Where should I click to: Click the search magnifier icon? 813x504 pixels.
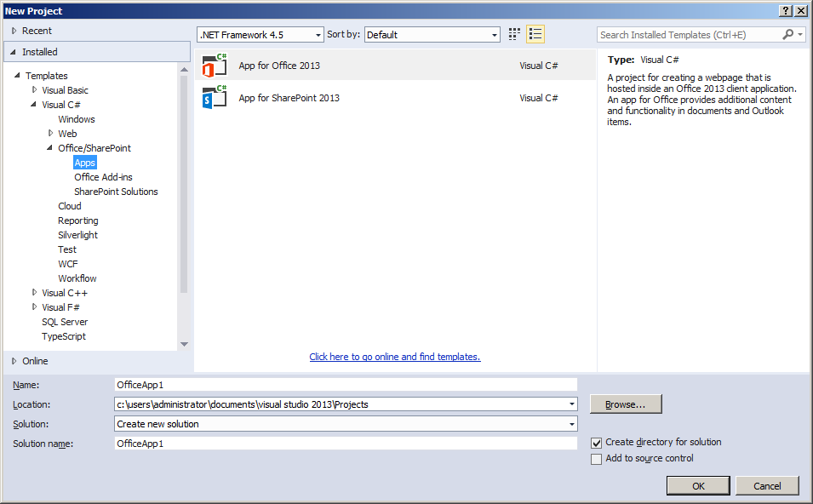click(x=787, y=34)
